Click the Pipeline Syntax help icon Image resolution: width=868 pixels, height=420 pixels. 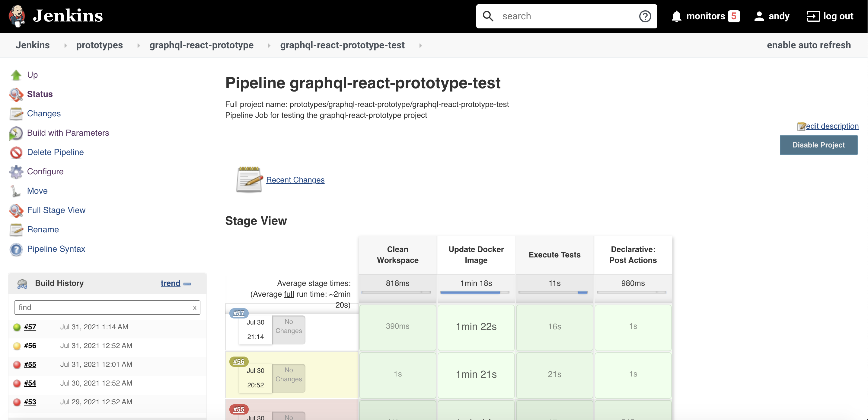pos(16,249)
